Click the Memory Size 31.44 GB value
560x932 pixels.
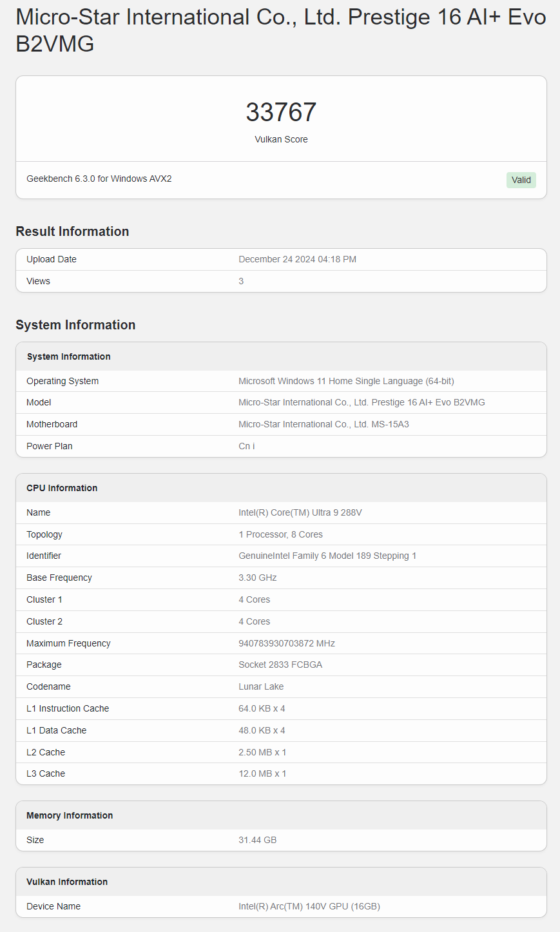(x=258, y=840)
